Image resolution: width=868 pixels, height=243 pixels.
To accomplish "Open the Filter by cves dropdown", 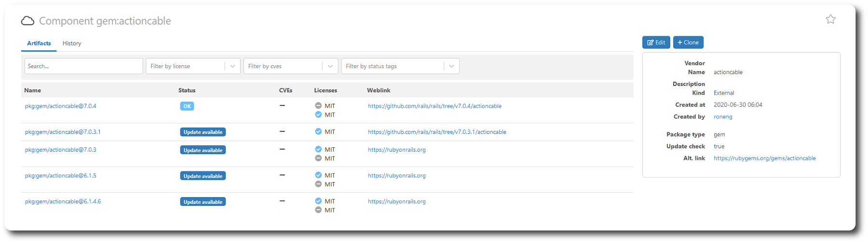I will (x=330, y=66).
